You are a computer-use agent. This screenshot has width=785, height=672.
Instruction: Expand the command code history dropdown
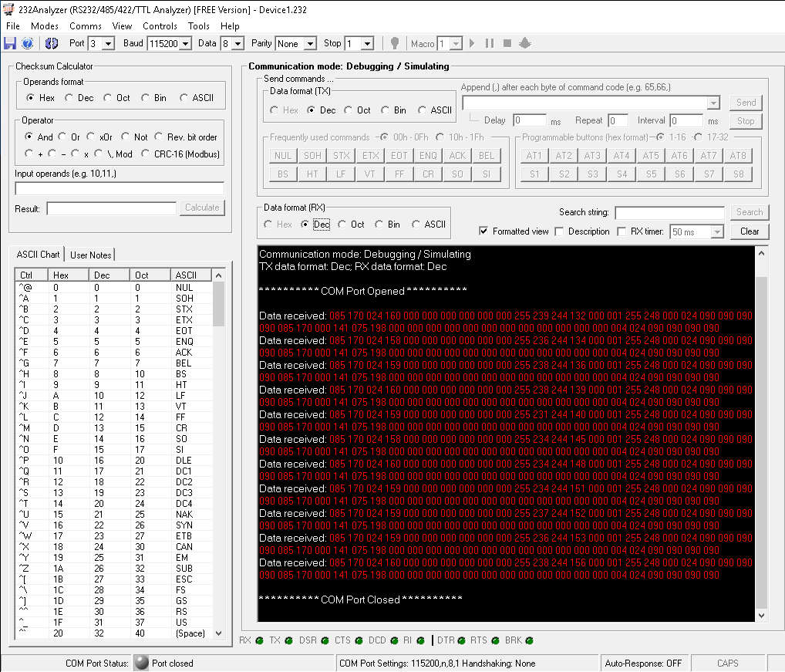coord(713,103)
